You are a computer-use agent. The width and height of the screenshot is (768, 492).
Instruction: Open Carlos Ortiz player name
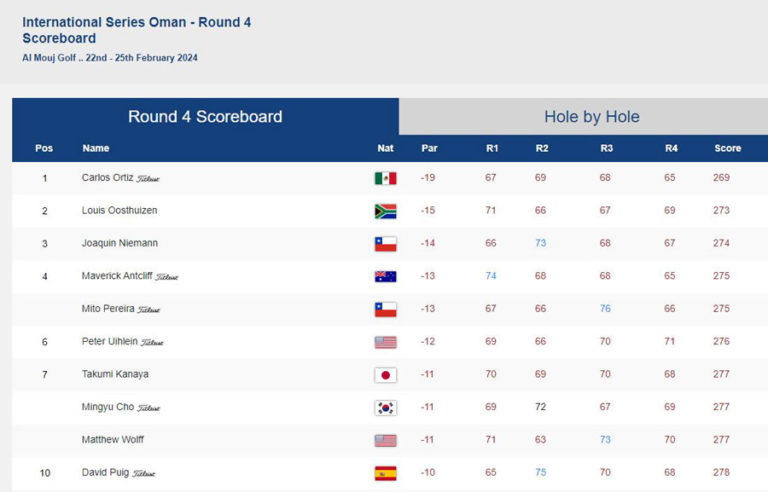[x=107, y=178]
